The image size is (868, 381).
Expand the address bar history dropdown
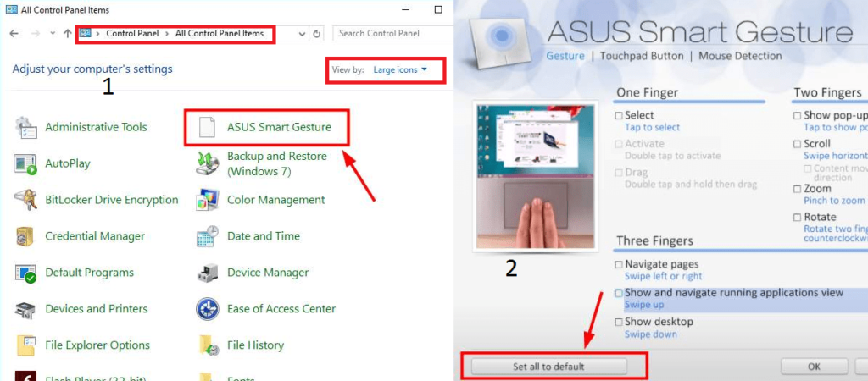pyautogui.click(x=302, y=33)
